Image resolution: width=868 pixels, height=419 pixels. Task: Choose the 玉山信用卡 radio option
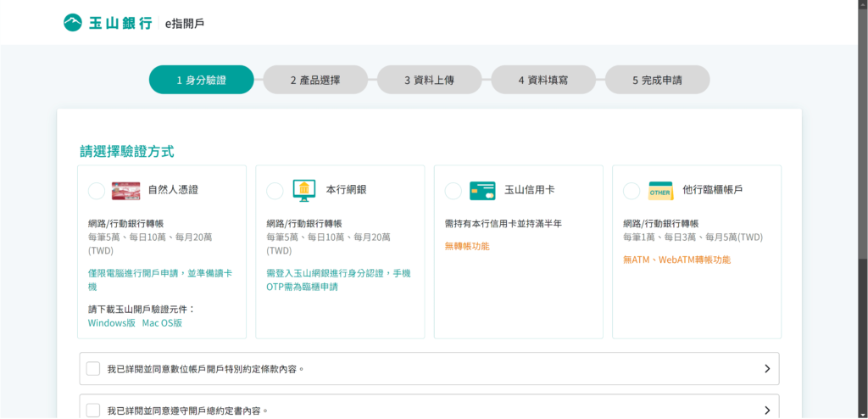[x=453, y=191]
